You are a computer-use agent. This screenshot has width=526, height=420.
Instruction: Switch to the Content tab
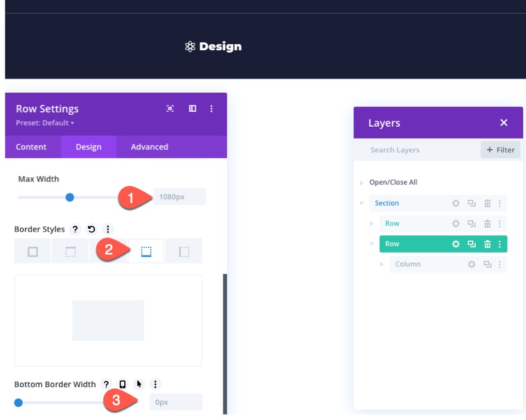point(32,146)
